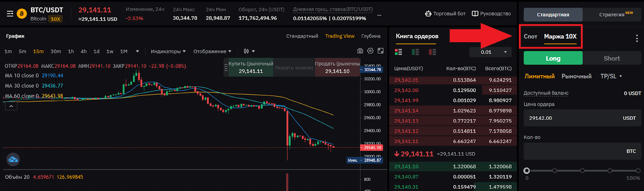The image size is (644, 191).
Task: Select the Short position toggle
Action: click(612, 58)
